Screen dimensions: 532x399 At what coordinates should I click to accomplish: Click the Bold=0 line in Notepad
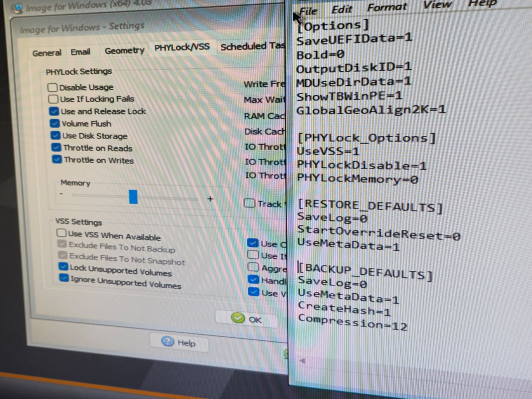point(320,54)
